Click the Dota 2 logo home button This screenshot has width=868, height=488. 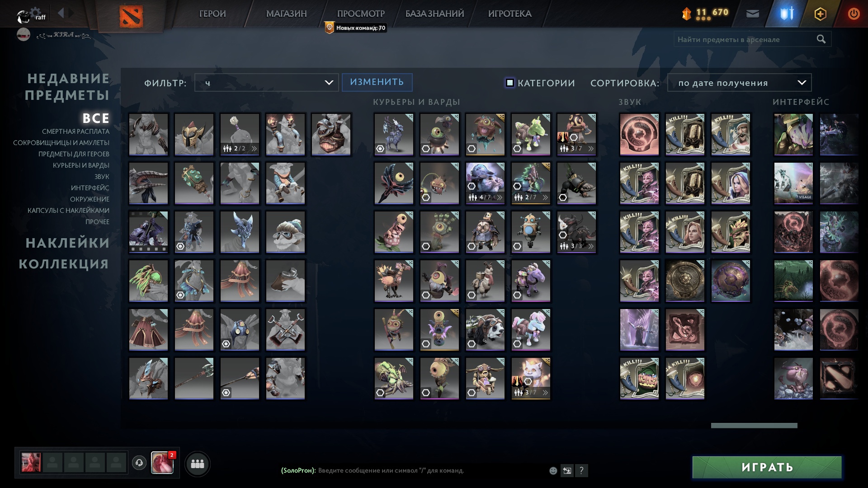pyautogui.click(x=131, y=16)
